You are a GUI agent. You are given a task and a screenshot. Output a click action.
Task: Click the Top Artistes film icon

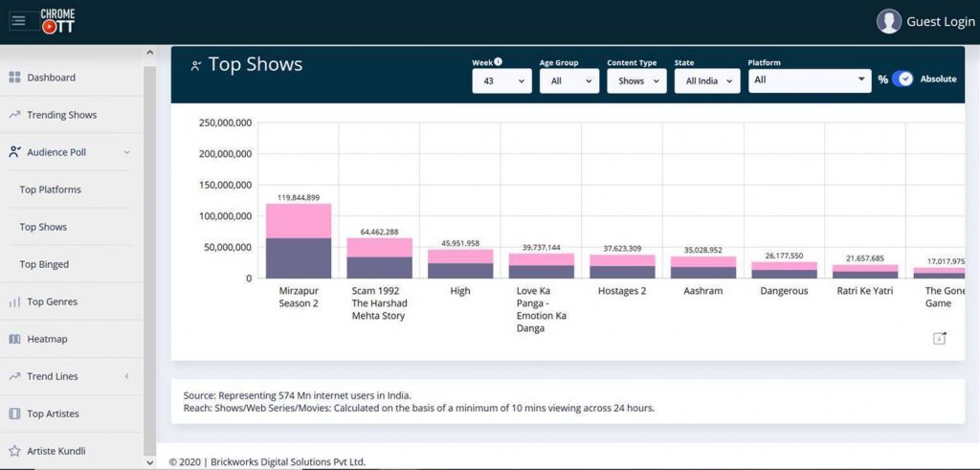click(x=14, y=414)
